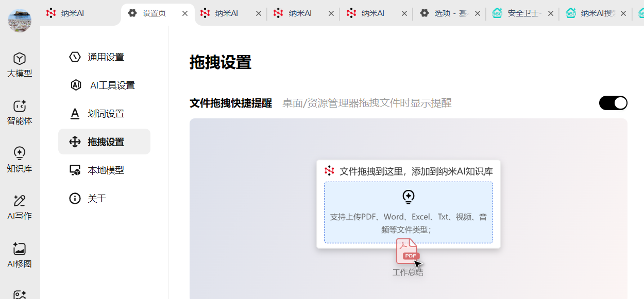Click the 360 icon on 安全卫士 tab
The image size is (644, 299).
(x=497, y=13)
